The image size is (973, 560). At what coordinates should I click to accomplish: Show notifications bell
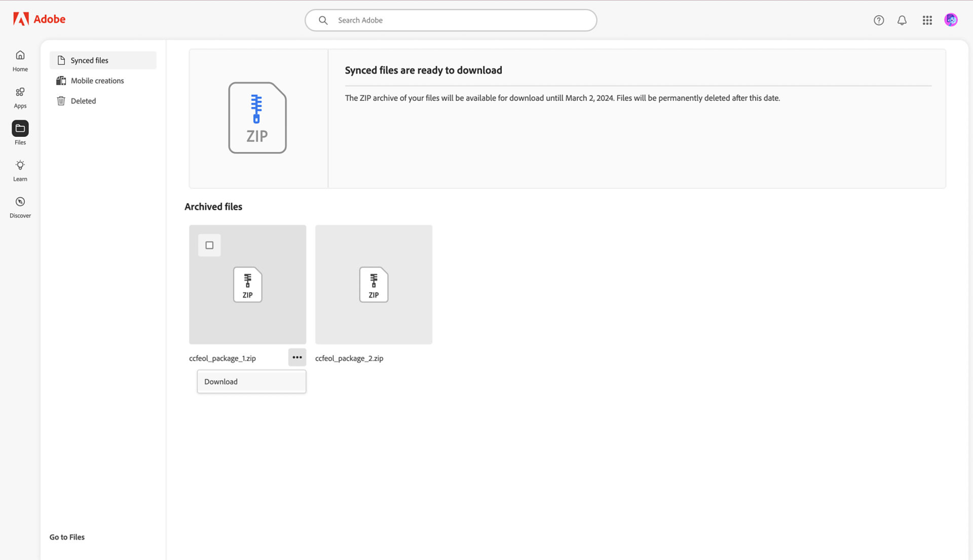click(x=902, y=20)
